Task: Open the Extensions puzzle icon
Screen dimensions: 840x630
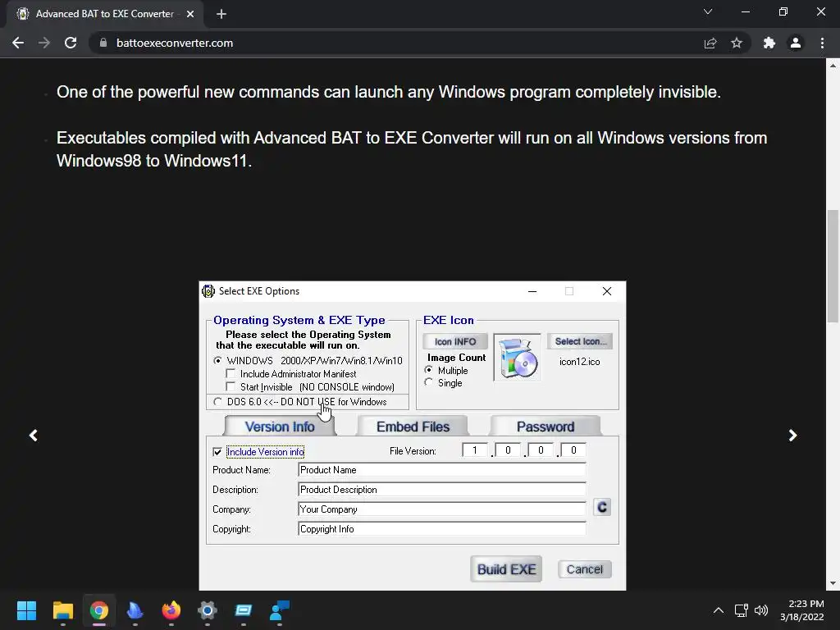Action: 769,43
